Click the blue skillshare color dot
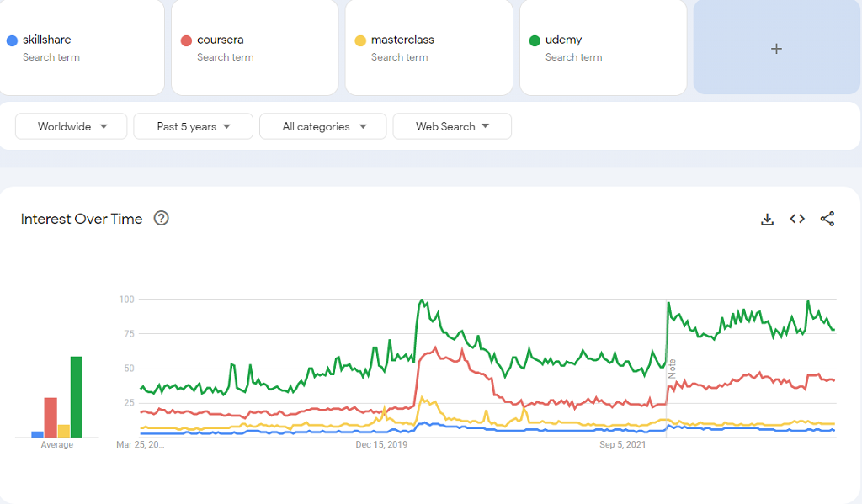 click(x=12, y=40)
